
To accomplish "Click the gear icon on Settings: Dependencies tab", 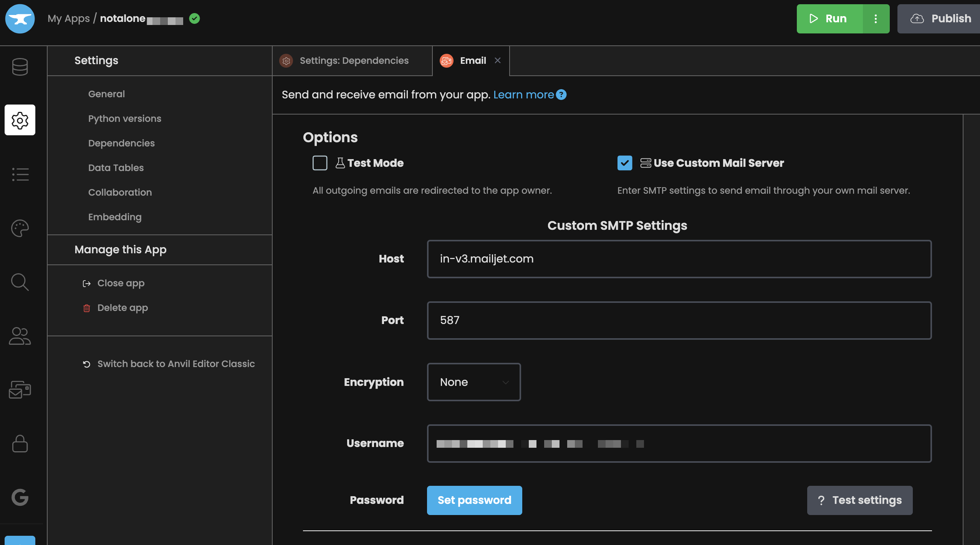I will (x=286, y=61).
